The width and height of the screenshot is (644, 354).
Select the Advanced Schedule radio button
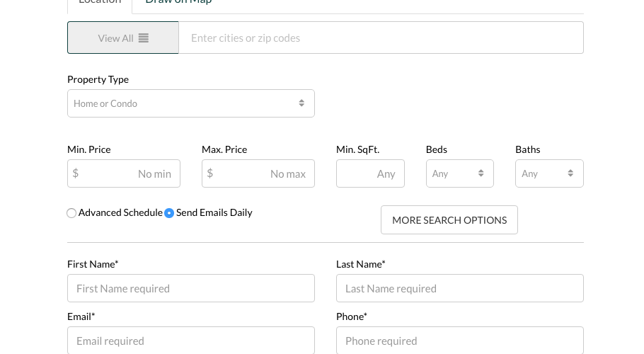point(71,213)
